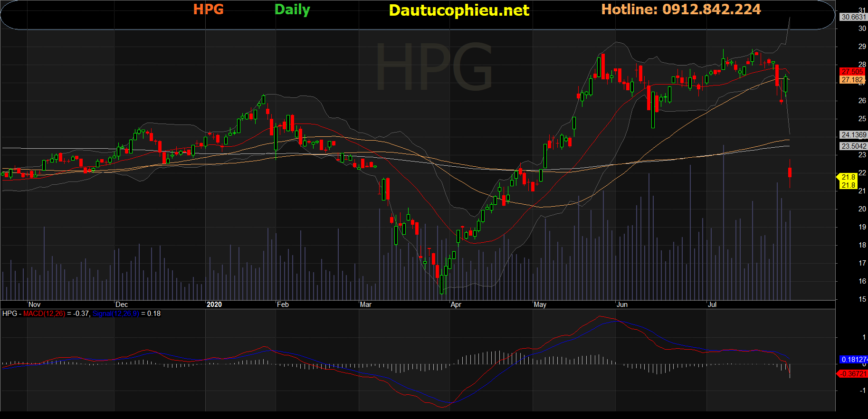Select the Apr marker on the time axis
868x419 pixels.
[456, 305]
